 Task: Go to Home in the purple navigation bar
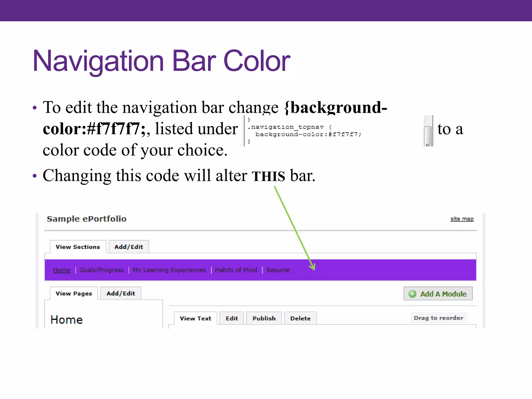62,270
